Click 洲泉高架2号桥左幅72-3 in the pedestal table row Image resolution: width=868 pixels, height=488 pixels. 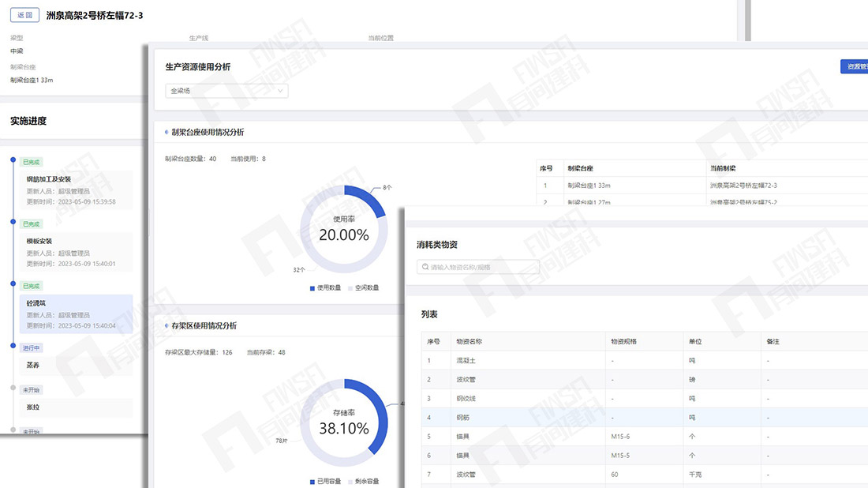pos(743,186)
